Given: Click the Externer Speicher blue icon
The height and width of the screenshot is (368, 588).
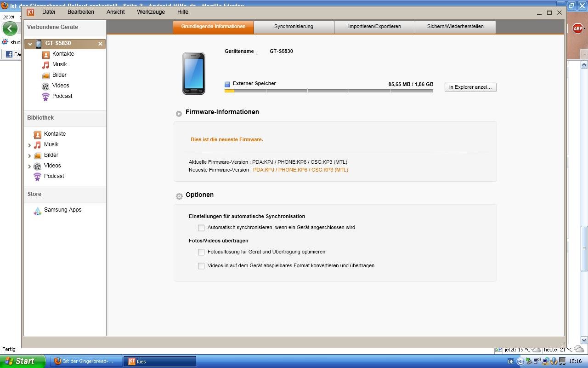Looking at the screenshot, I should click(227, 84).
